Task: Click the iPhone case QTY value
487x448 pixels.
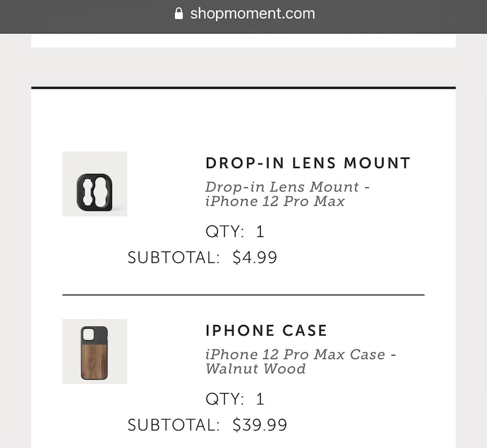Action: (x=261, y=399)
